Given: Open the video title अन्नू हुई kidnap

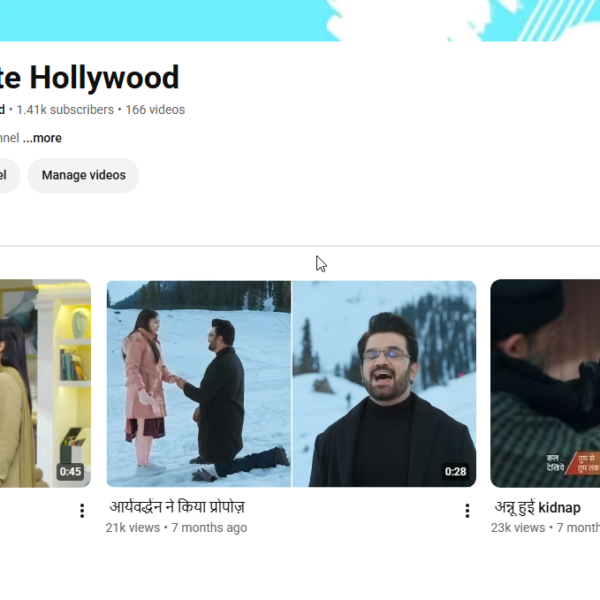Looking at the screenshot, I should (x=538, y=507).
